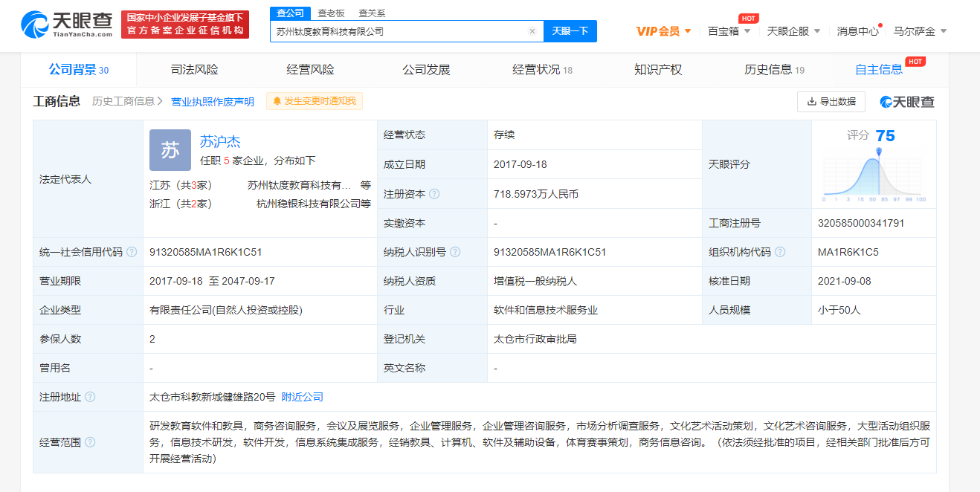Screen dimensions: 980x492
Task: Select the 知识产权 tab
Action: [658, 70]
